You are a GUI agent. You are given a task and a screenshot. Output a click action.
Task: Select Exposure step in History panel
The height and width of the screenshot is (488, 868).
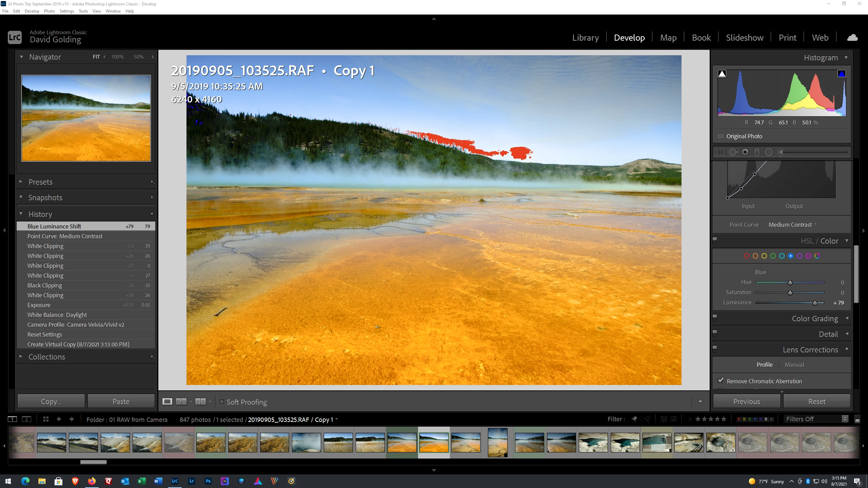(39, 305)
